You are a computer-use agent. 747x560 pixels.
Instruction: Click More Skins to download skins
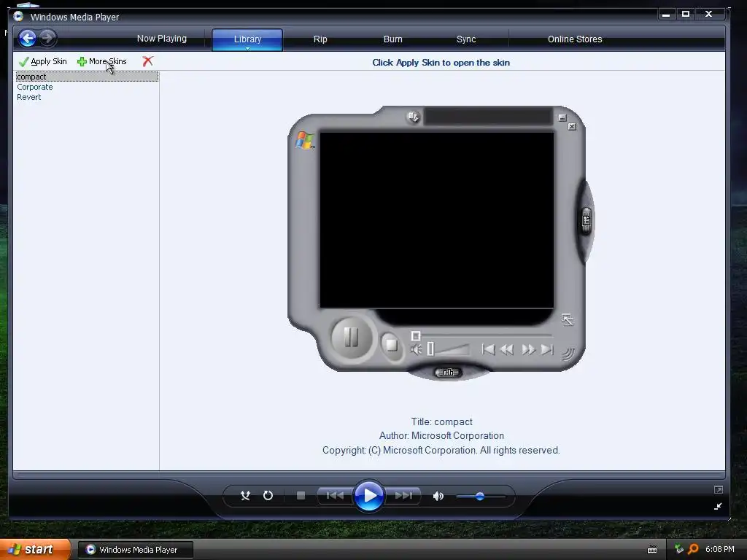(102, 61)
